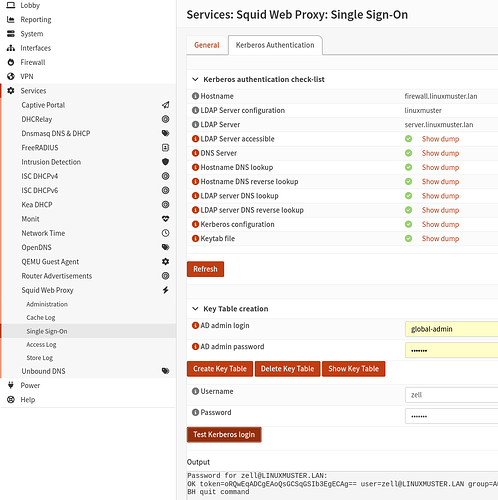Focus the Username field containing zell

pyautogui.click(x=452, y=395)
